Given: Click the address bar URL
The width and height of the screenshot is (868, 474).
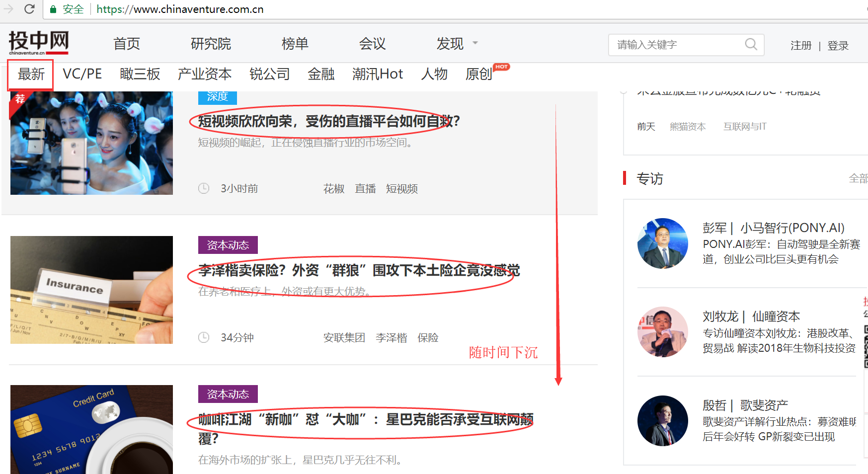Looking at the screenshot, I should (x=180, y=9).
